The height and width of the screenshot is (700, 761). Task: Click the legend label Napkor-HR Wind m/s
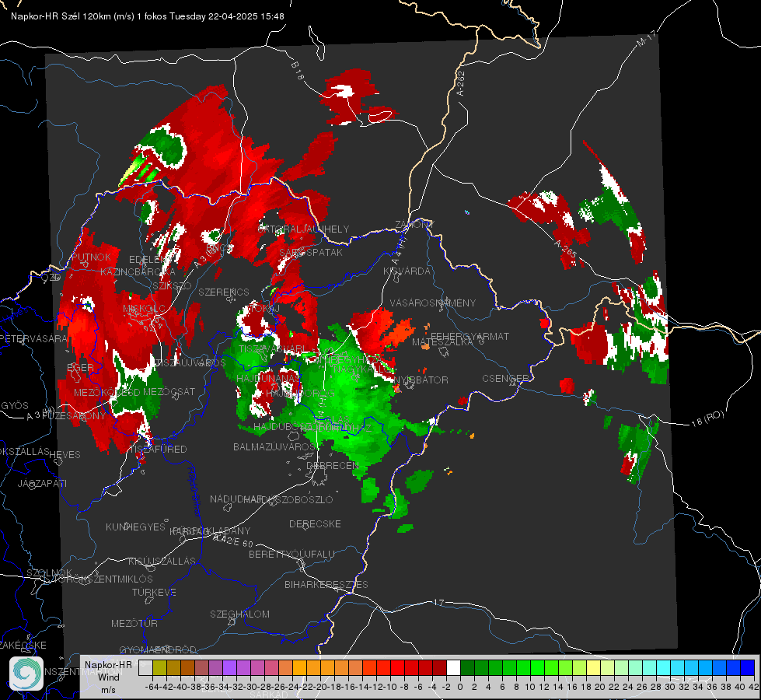point(108,677)
